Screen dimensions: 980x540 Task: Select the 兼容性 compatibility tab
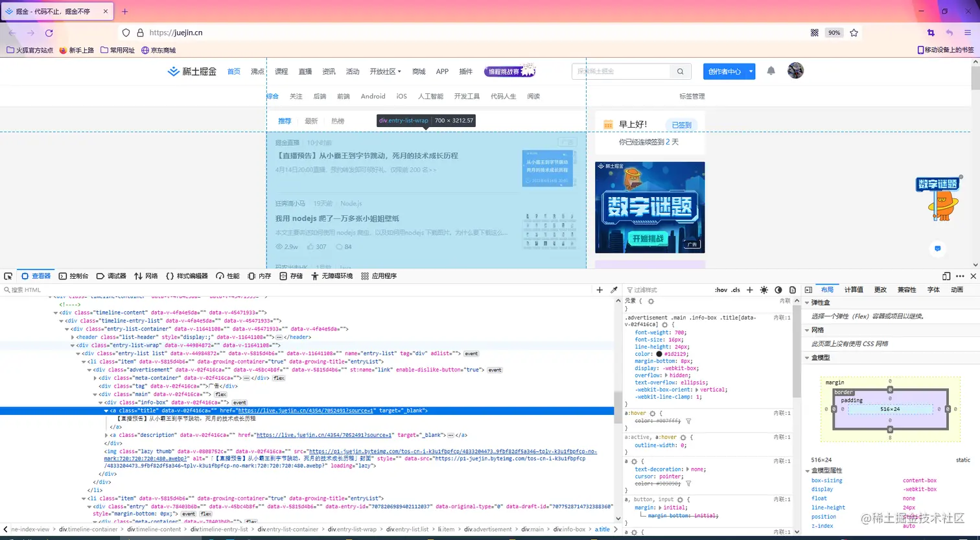907,290
